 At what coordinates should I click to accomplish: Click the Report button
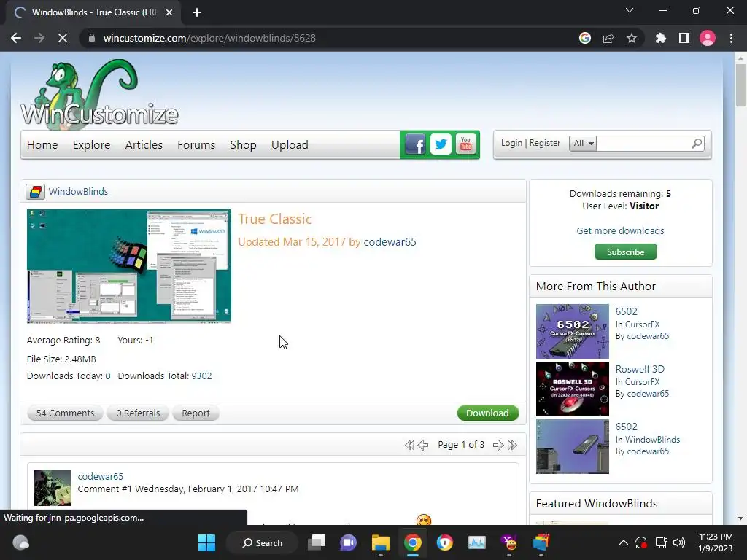click(x=196, y=413)
